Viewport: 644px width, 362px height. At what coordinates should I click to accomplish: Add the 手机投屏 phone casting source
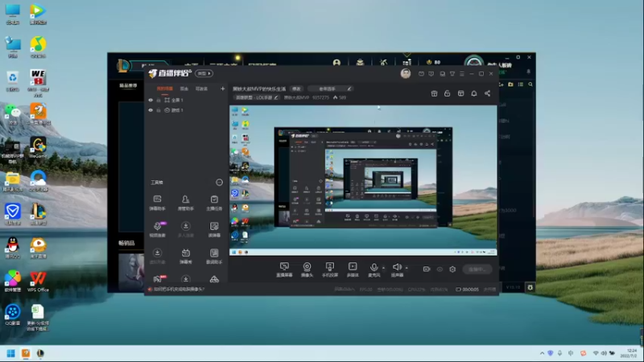(329, 269)
